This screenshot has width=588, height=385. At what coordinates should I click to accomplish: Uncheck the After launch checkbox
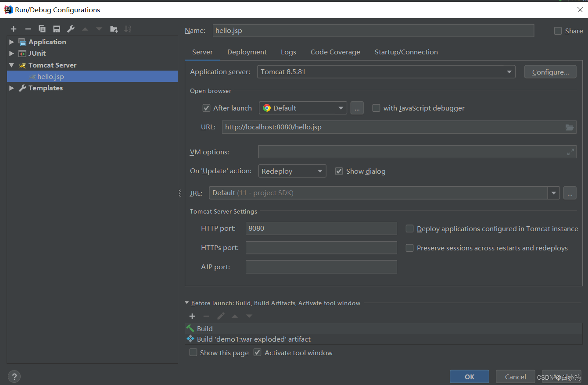point(206,108)
